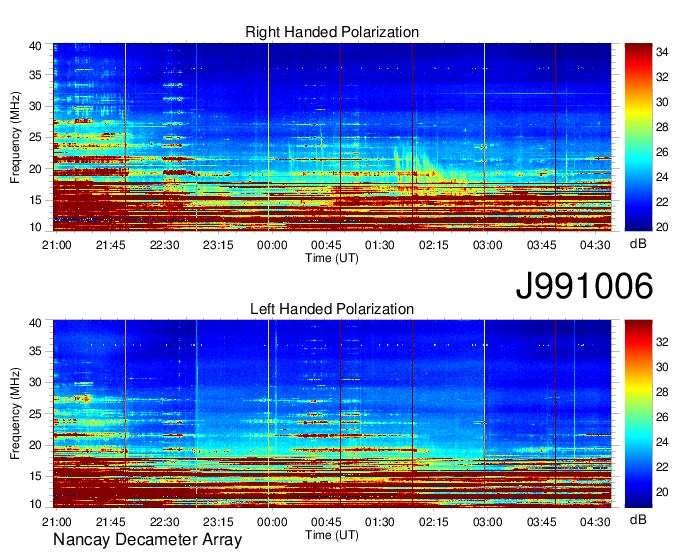Click the 04:30 time tick on the bottom plot

(x=595, y=522)
